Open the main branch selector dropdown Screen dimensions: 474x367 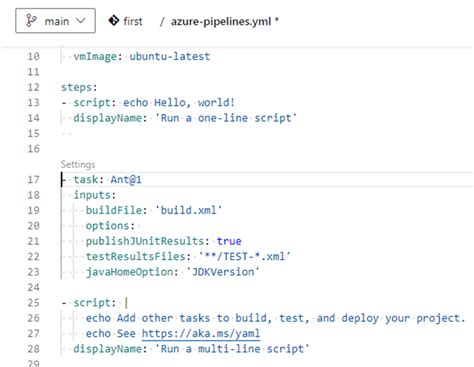pos(55,21)
